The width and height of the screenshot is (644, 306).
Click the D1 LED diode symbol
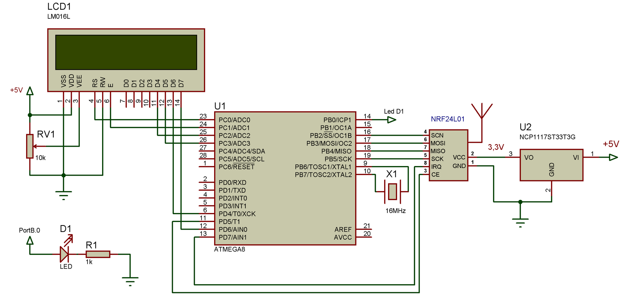[x=64, y=254]
